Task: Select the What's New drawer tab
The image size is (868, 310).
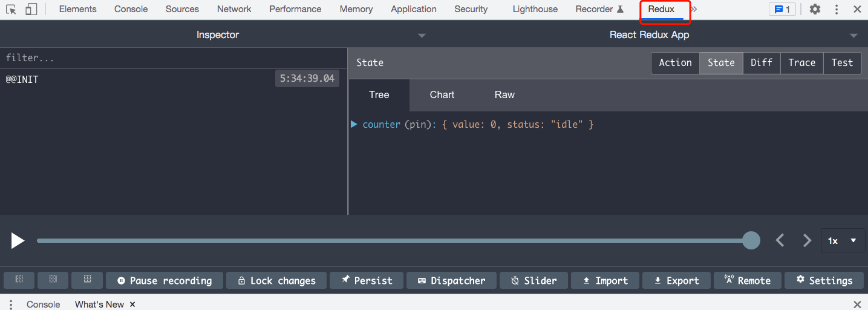Action: (99, 304)
